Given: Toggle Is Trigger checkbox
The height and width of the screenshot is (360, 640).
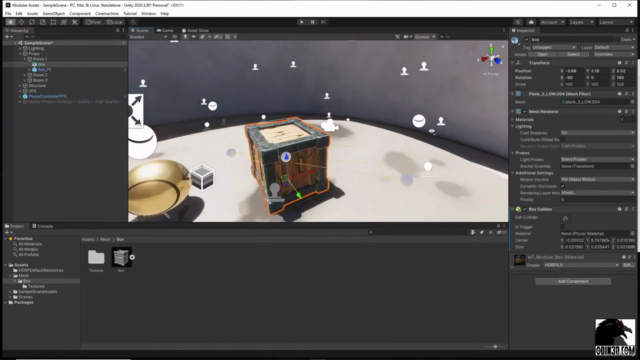Looking at the screenshot, I should point(563,227).
